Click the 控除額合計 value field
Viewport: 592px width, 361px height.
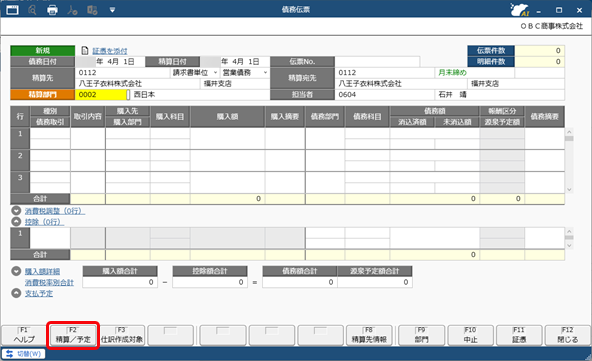tap(210, 282)
